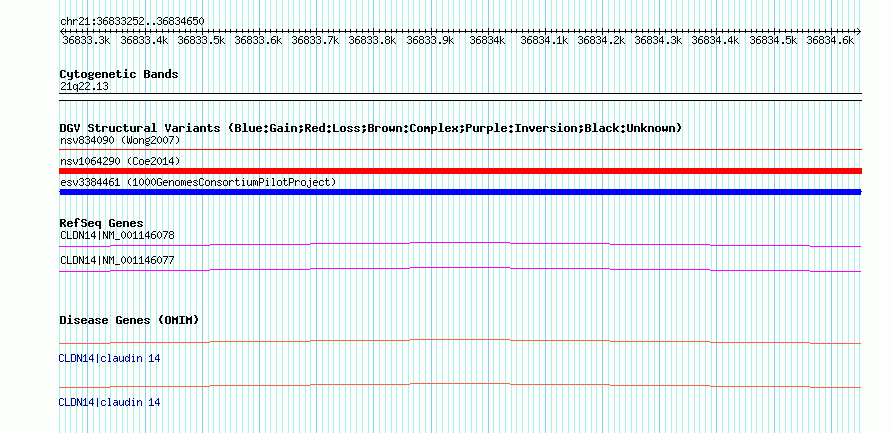890x433 pixels.
Task: Select the Cytogenetic Bands track heading
Action: (119, 74)
